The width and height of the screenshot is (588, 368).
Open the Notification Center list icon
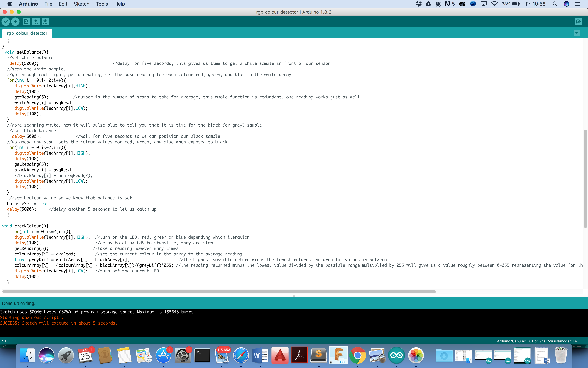click(x=577, y=4)
